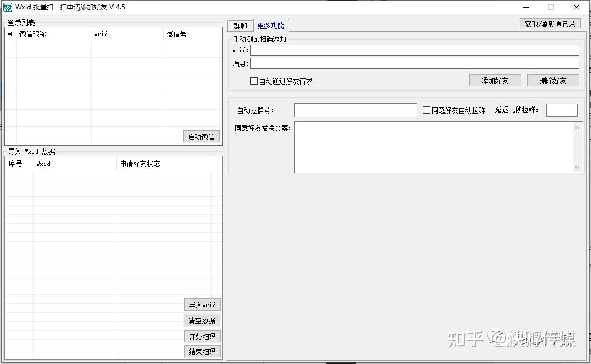Viewport: 591px width, 364px height.
Task: Click the down arrow of the 文案 scrollbar
Action: coord(578,168)
